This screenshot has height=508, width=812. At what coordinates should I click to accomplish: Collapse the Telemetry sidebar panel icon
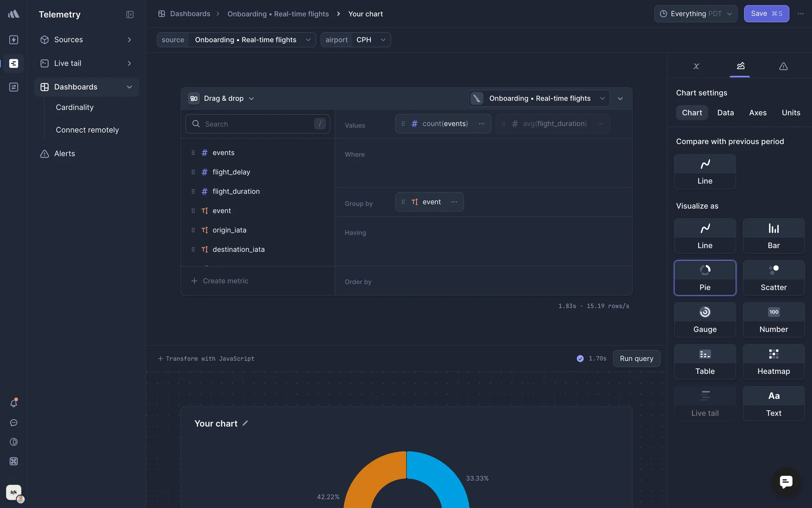[130, 14]
